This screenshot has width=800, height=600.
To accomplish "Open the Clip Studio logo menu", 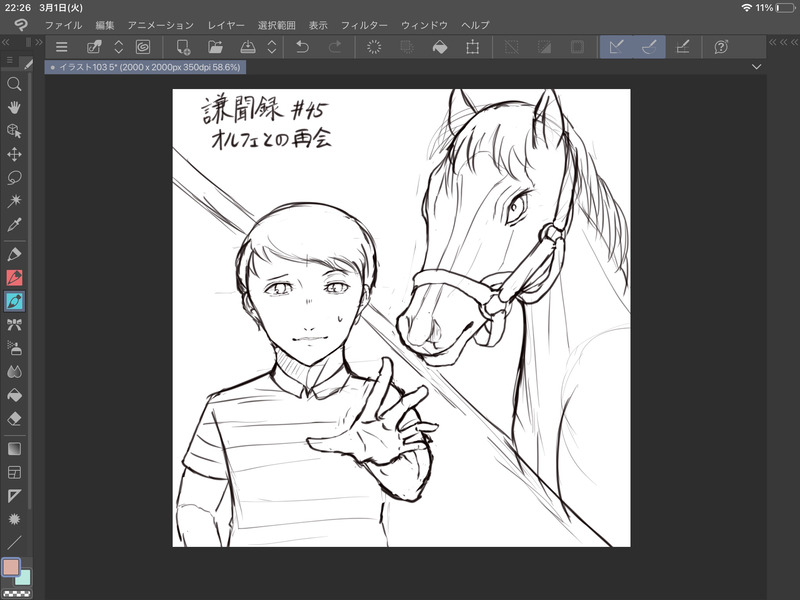I will point(21,24).
